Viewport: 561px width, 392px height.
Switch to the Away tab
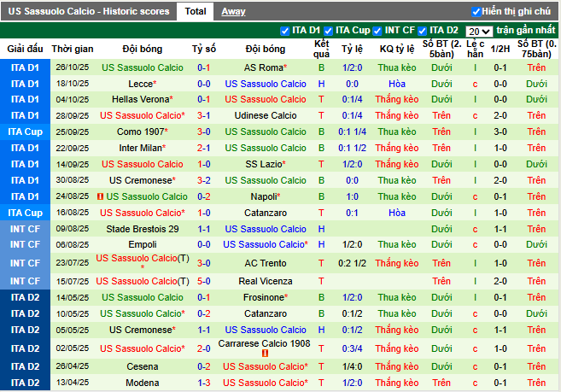click(x=233, y=12)
